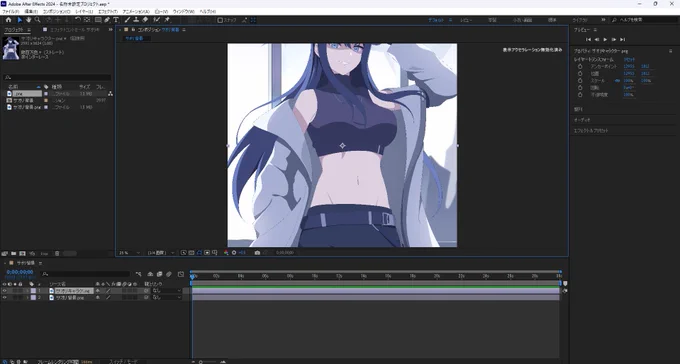
Task: Toggle the スナップ snapping checkbox
Action: click(220, 20)
